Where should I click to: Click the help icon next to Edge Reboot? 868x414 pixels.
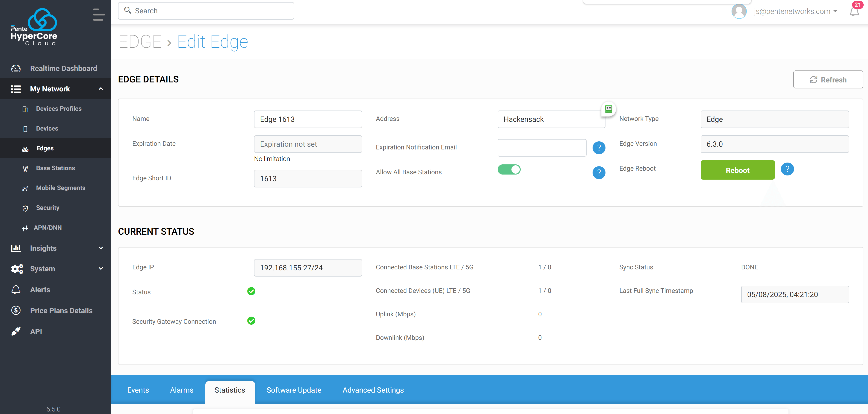(x=788, y=169)
